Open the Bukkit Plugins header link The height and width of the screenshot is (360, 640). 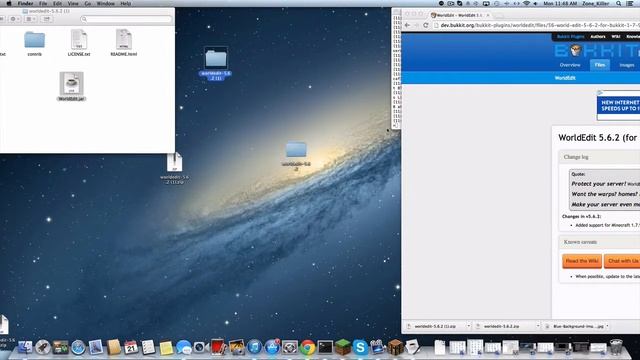click(x=571, y=37)
